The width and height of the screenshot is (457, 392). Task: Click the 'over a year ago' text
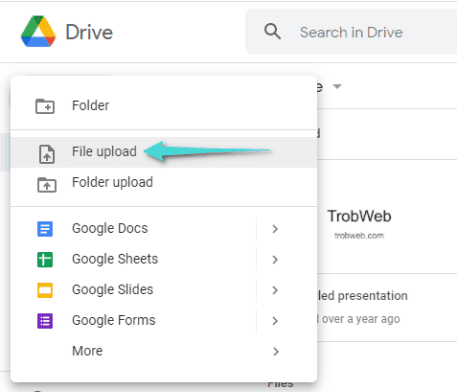(361, 319)
